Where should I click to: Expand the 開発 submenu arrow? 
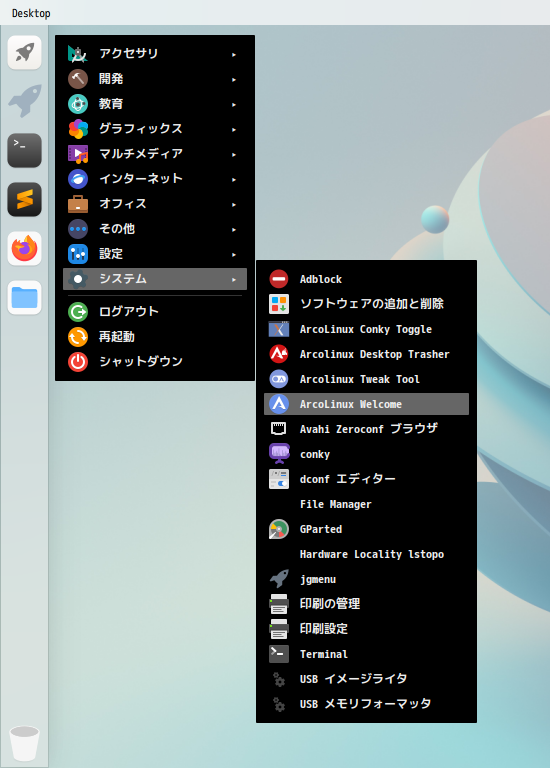tap(234, 79)
